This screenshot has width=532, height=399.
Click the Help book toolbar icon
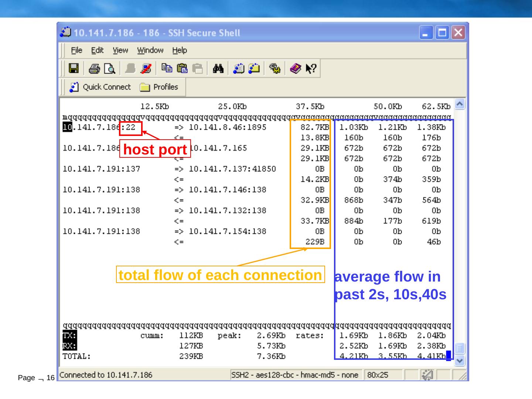[295, 69]
